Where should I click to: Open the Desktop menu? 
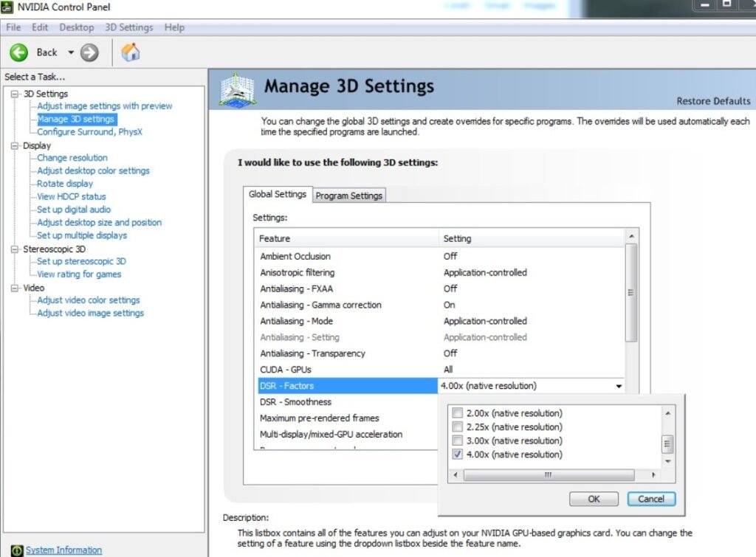76,27
